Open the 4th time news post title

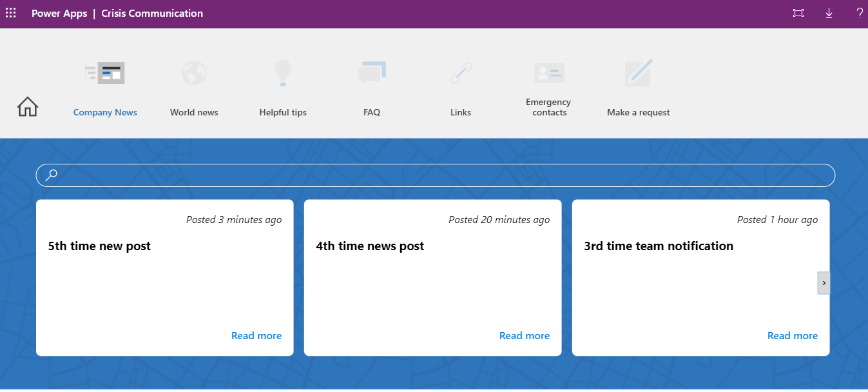[x=370, y=246]
